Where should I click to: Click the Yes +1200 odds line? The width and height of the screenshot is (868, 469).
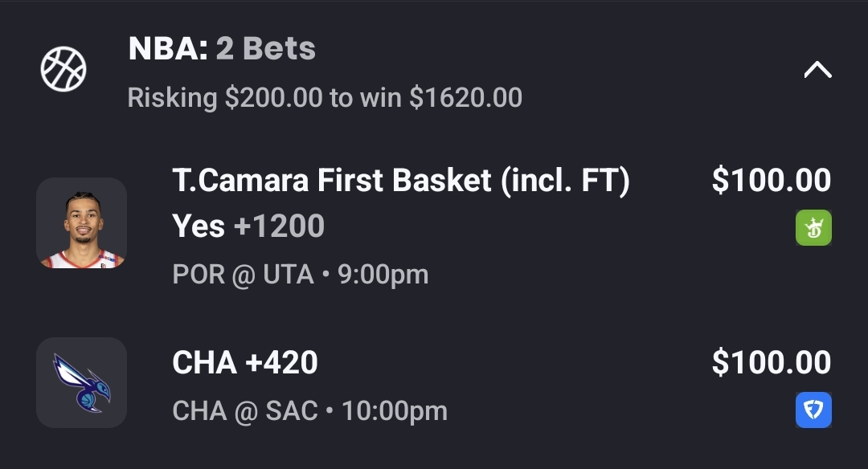tap(248, 226)
